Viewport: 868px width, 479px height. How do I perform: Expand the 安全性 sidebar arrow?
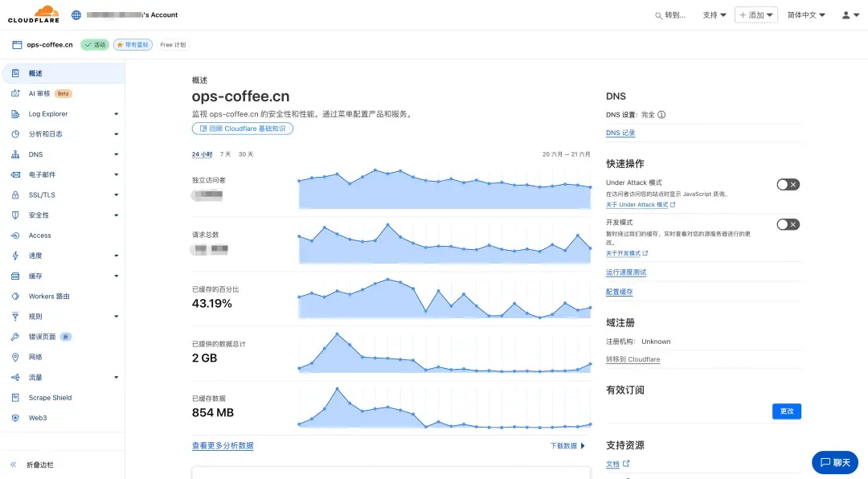pos(117,215)
